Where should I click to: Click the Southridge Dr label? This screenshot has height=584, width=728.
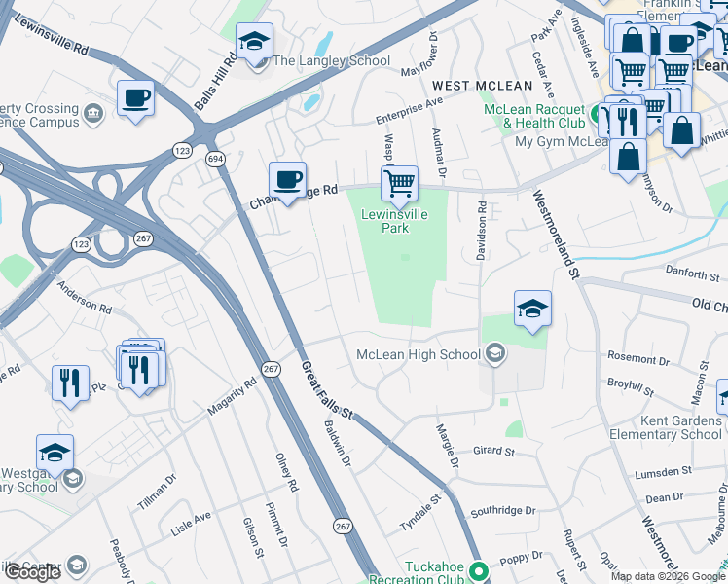(503, 512)
